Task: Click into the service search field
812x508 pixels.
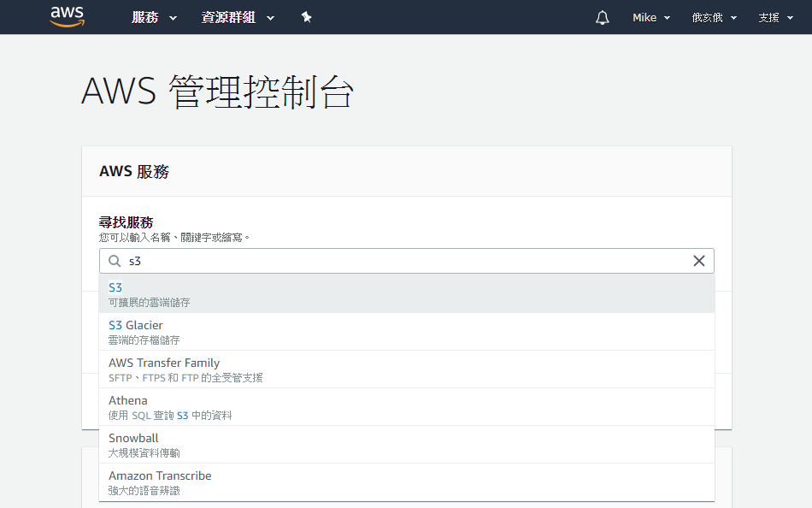Action: coord(407,261)
